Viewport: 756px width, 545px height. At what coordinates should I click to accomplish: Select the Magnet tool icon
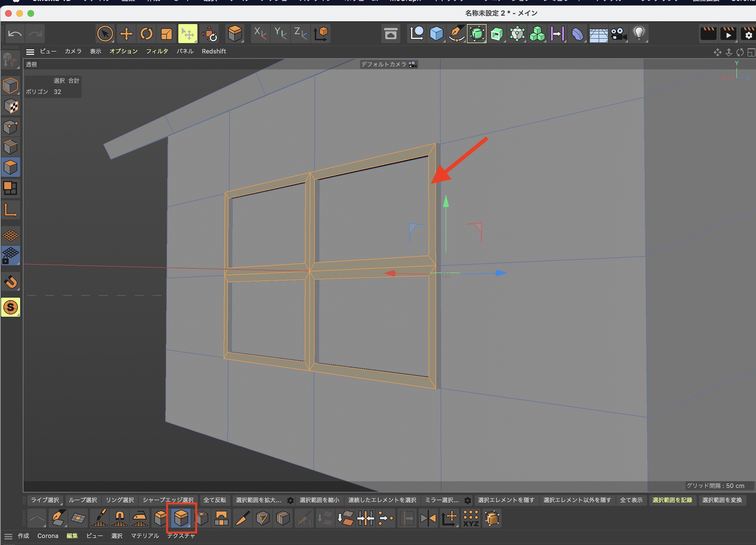coord(119,518)
